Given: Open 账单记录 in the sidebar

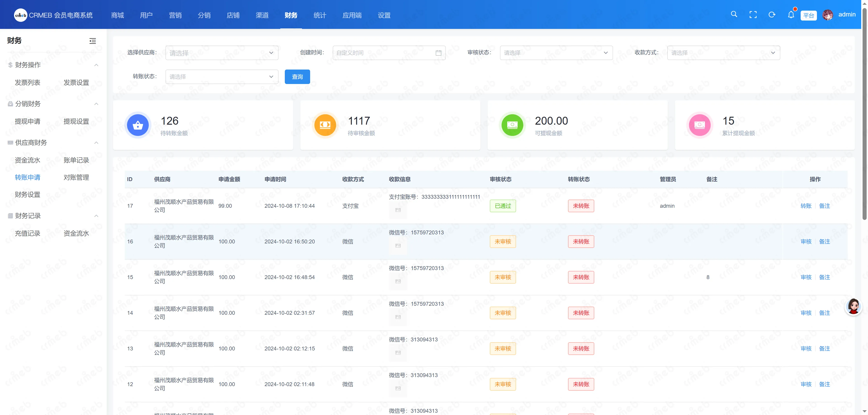Looking at the screenshot, I should pyautogui.click(x=76, y=160).
